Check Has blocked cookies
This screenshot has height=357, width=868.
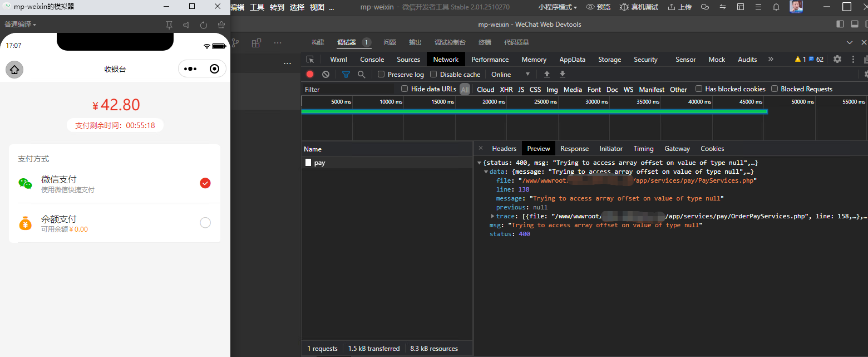pos(699,89)
